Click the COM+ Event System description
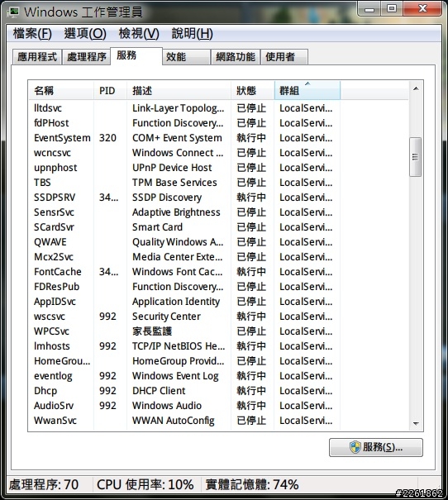 point(177,138)
